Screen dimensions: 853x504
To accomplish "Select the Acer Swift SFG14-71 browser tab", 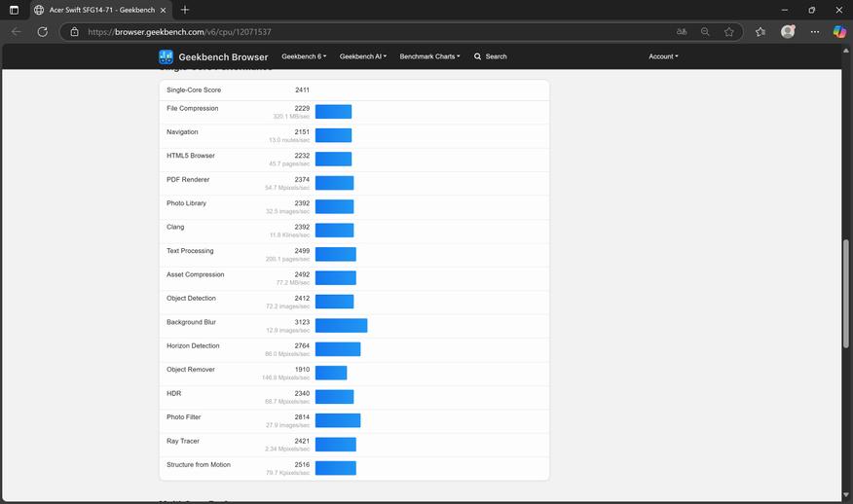I will coord(101,10).
